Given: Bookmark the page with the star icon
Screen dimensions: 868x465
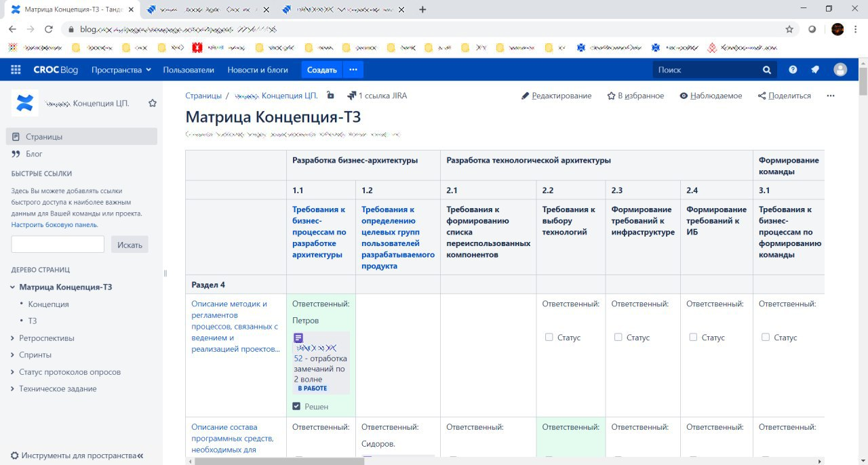Looking at the screenshot, I should [x=789, y=29].
